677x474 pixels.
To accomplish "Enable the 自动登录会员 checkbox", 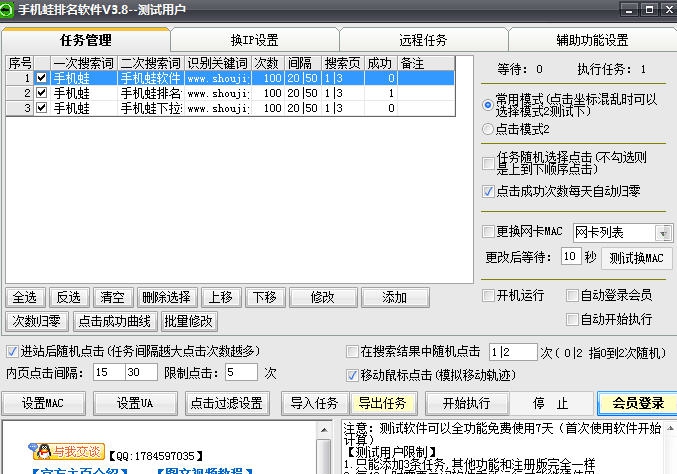I will [x=572, y=295].
